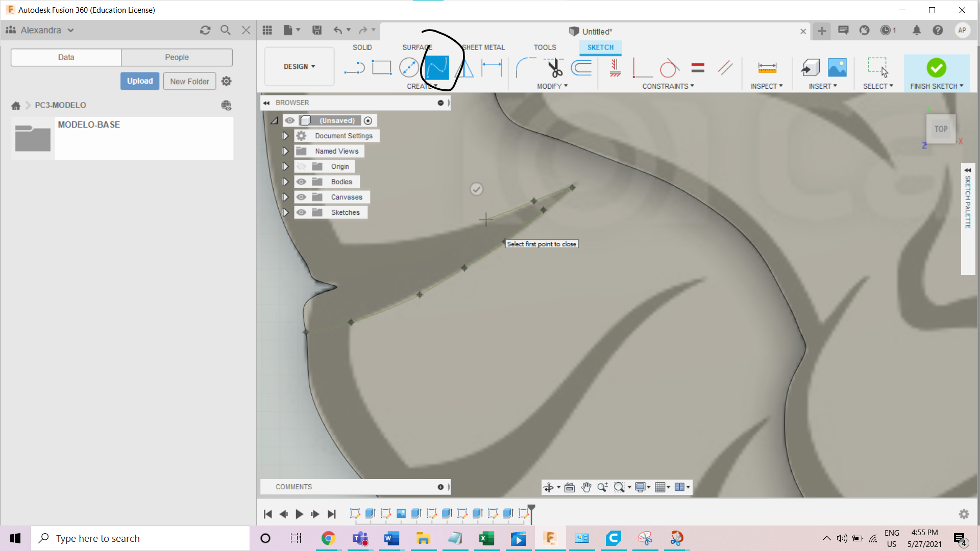Click the Offset tool icon

pos(581,67)
